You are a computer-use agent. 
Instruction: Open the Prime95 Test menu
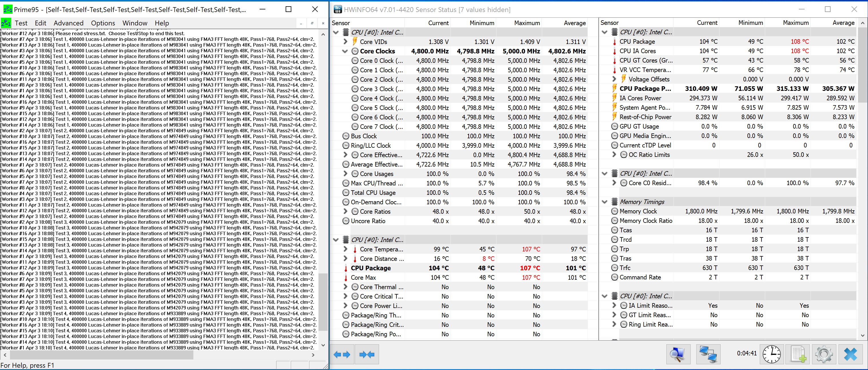coord(21,23)
